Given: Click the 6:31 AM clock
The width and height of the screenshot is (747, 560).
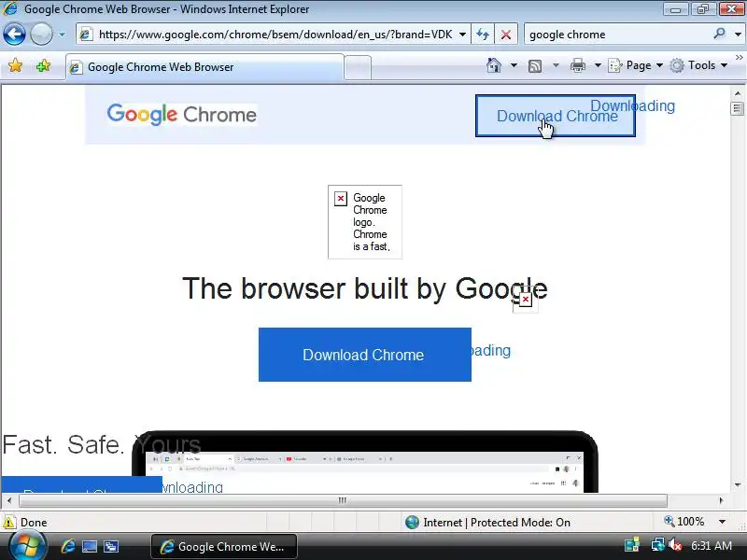Looking at the screenshot, I should coord(712,546).
